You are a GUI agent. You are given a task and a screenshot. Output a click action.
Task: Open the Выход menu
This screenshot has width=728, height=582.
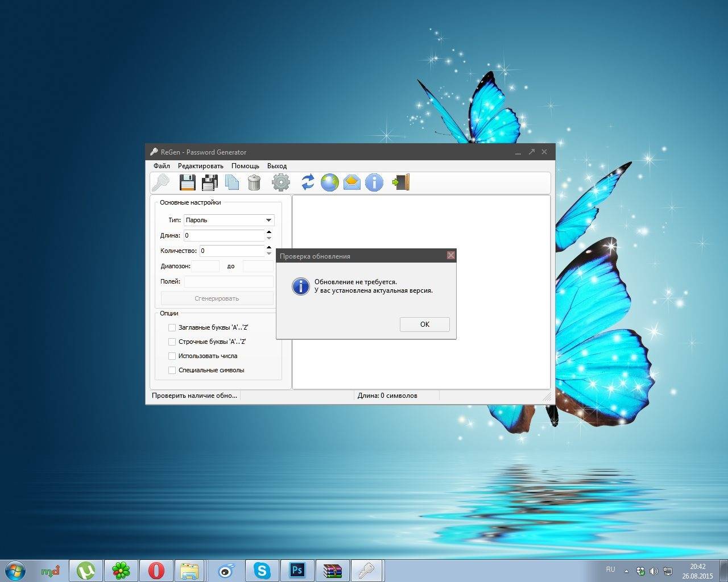point(277,166)
